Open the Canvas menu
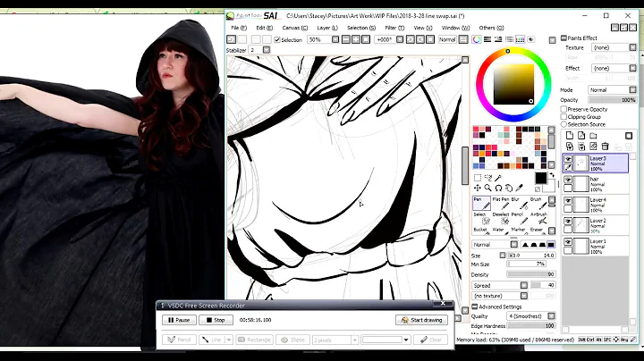This screenshot has height=361, width=644. pos(294,28)
